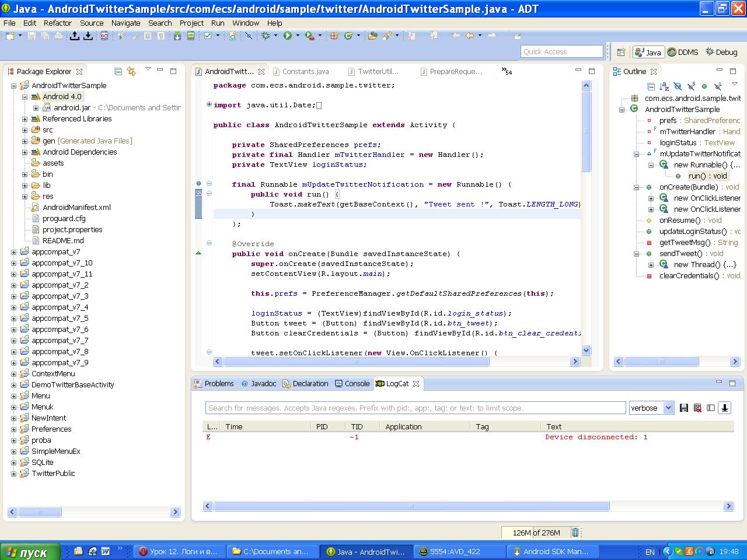Toggle Link with Editor in Package Explorer
The width and height of the screenshot is (747, 560).
131,71
